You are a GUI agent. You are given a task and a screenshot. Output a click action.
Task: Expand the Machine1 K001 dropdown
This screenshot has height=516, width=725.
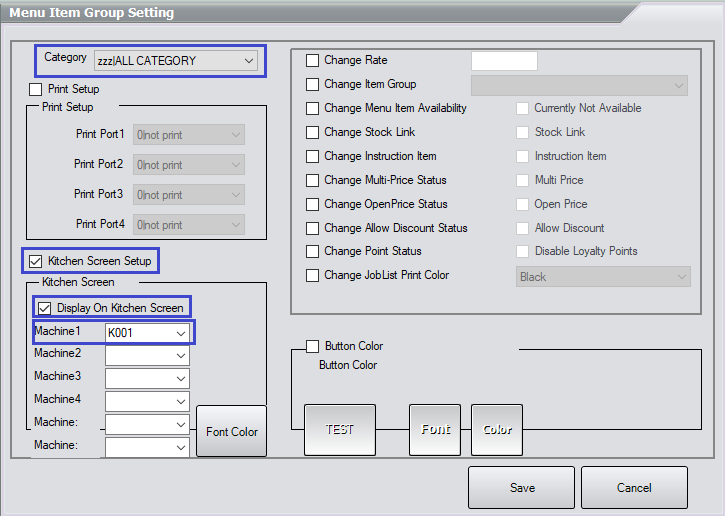[147, 333]
